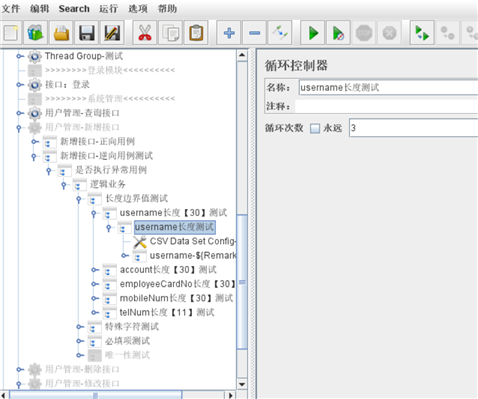Expand the 接口：登录 tree node

[x=20, y=85]
